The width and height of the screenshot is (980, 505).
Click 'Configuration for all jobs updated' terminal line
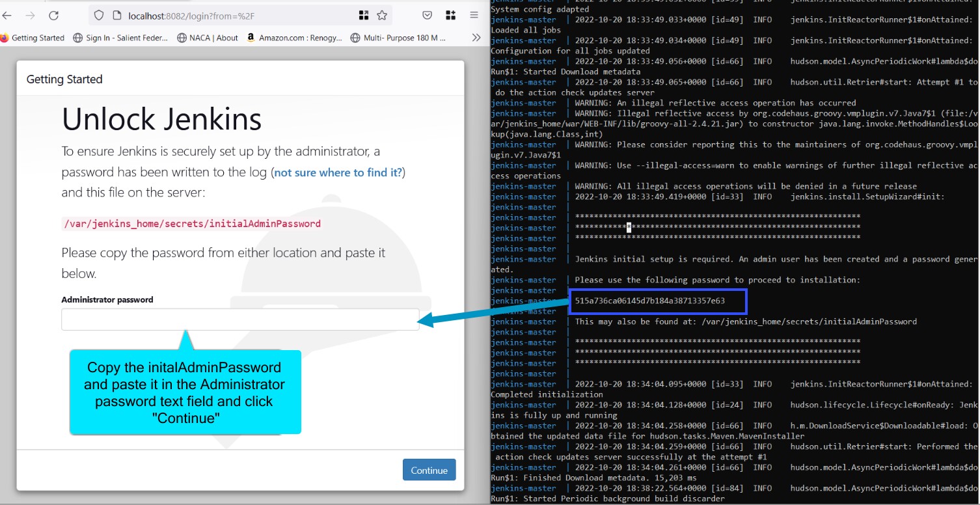(x=570, y=51)
